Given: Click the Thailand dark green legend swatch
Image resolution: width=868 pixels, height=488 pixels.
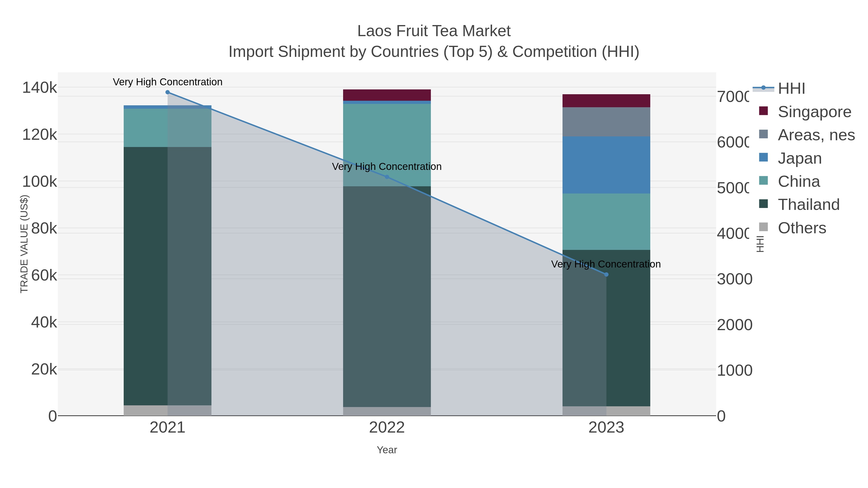Looking at the screenshot, I should point(763,204).
